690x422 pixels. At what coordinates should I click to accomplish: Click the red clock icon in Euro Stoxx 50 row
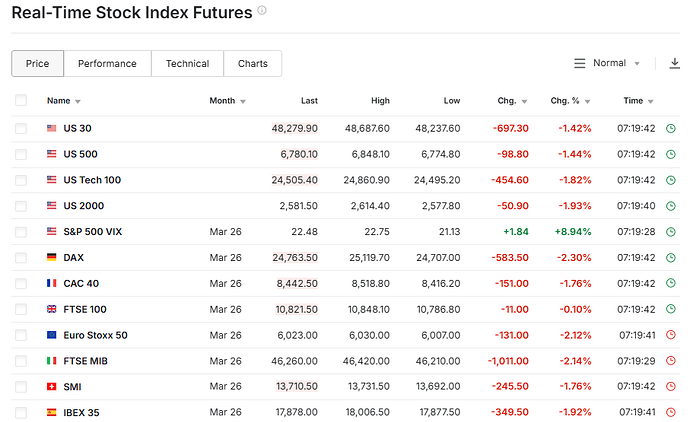pyautogui.click(x=671, y=335)
